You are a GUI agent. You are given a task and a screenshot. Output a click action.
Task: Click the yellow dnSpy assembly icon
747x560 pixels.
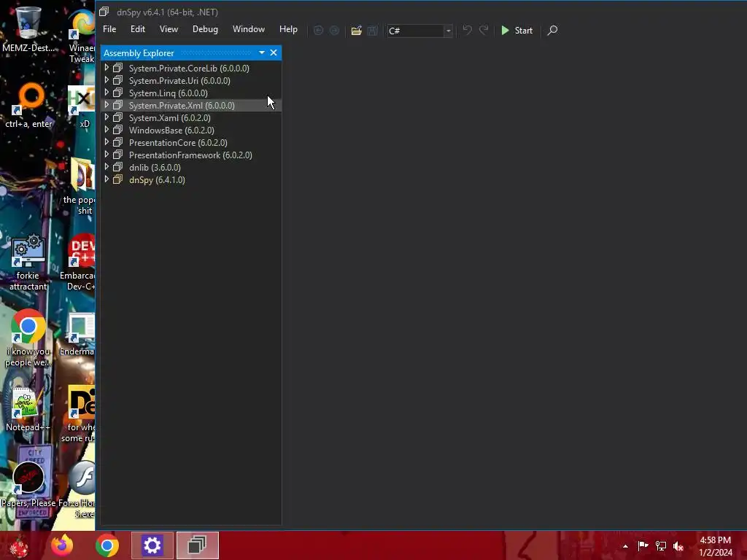click(117, 179)
